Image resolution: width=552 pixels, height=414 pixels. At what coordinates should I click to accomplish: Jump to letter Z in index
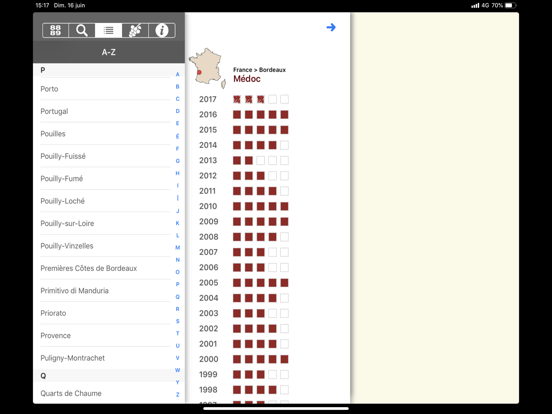click(178, 394)
